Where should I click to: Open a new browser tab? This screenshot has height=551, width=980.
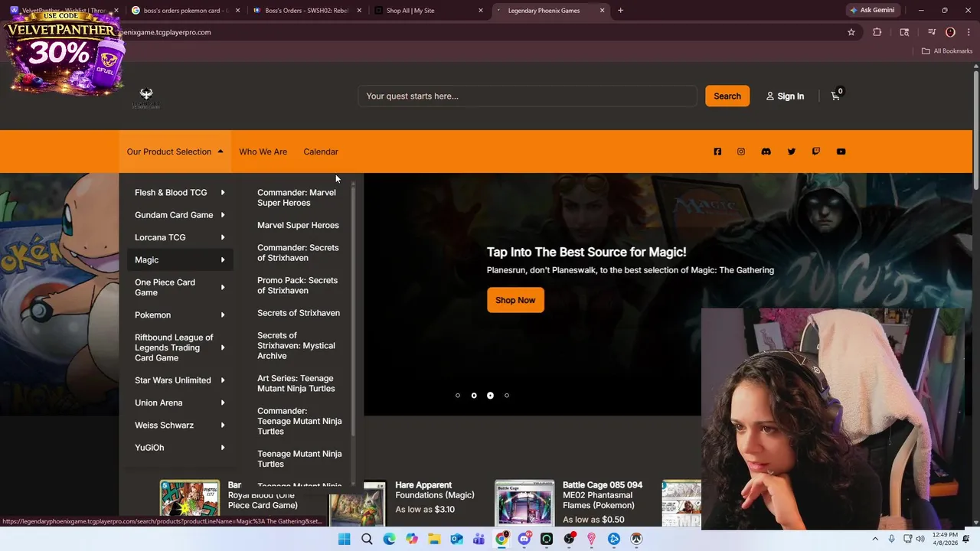[x=620, y=11]
